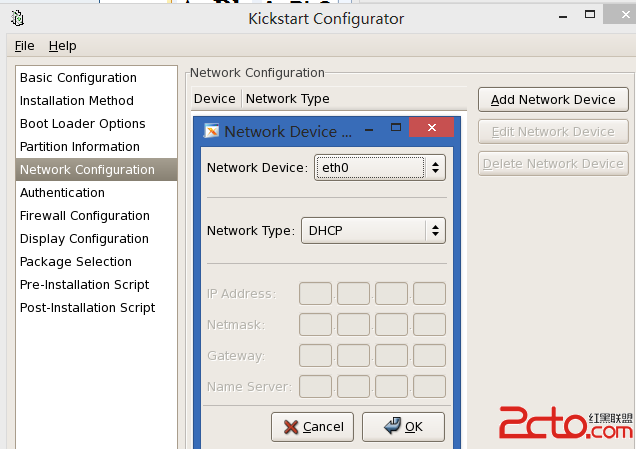
Task: Select Basic Configuration in the sidebar
Action: [x=97, y=77]
